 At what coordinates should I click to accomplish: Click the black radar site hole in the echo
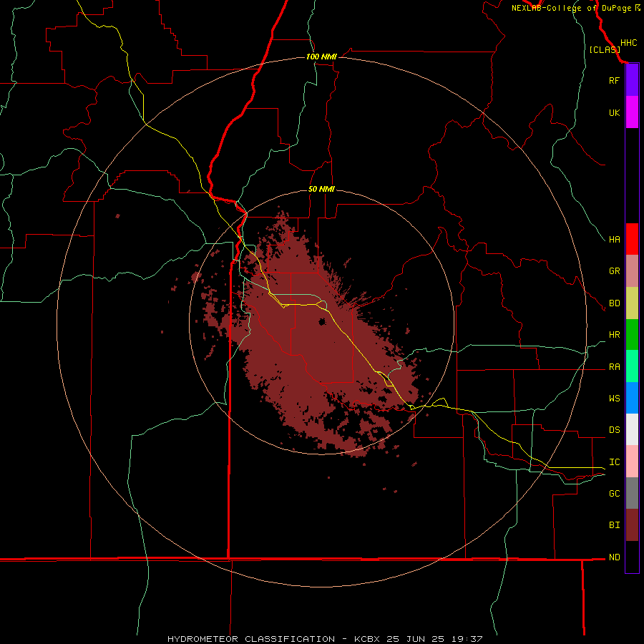[323, 322]
